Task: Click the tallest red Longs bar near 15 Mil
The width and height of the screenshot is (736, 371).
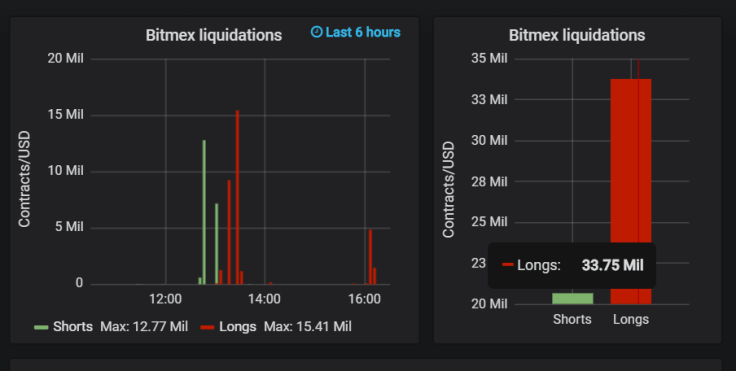Action: click(238, 197)
